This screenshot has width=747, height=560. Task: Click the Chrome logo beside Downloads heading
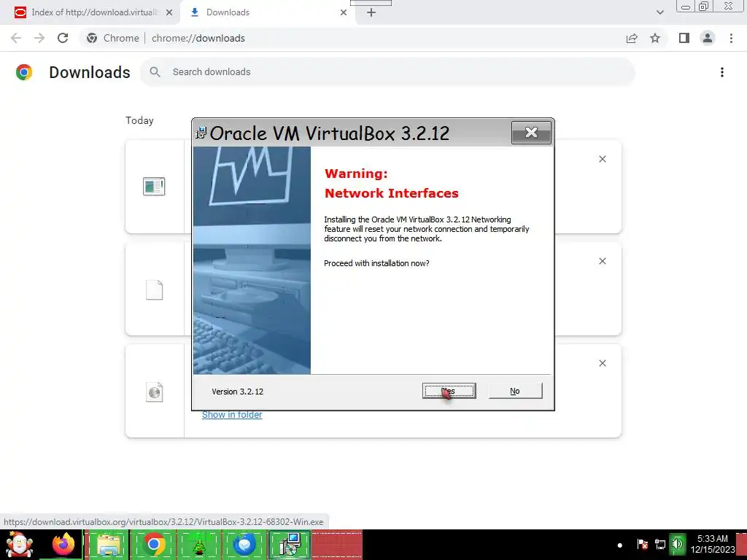24,72
